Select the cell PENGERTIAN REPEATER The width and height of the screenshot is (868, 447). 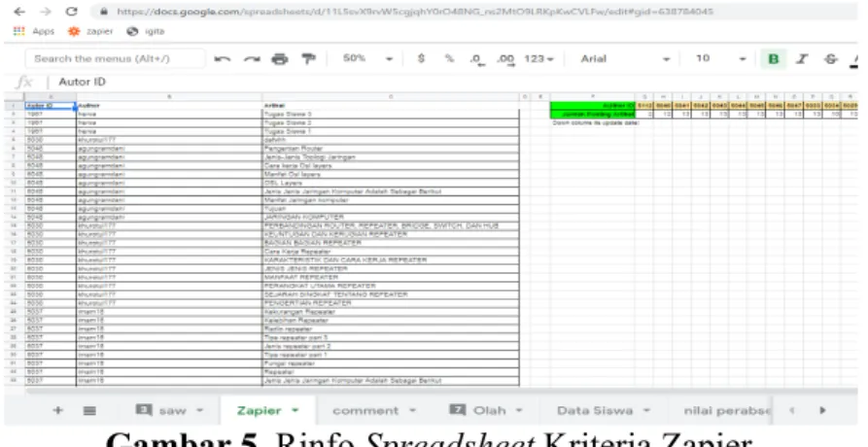pyautogui.click(x=391, y=302)
